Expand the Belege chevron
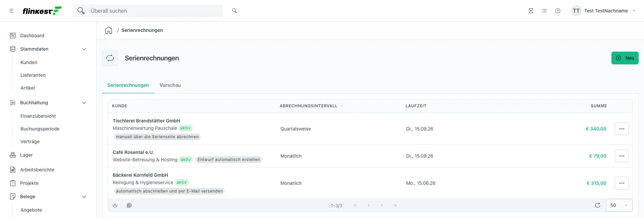644x218 pixels. [x=84, y=197]
